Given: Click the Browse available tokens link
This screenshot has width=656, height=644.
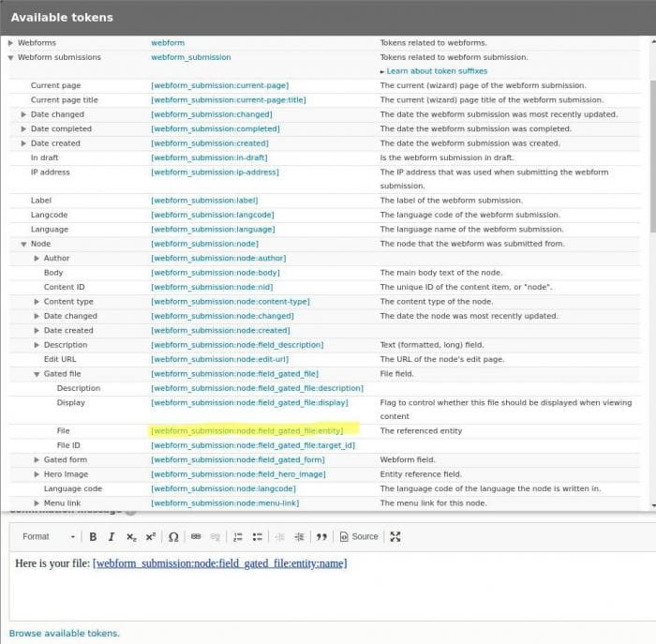Looking at the screenshot, I should click(x=65, y=633).
